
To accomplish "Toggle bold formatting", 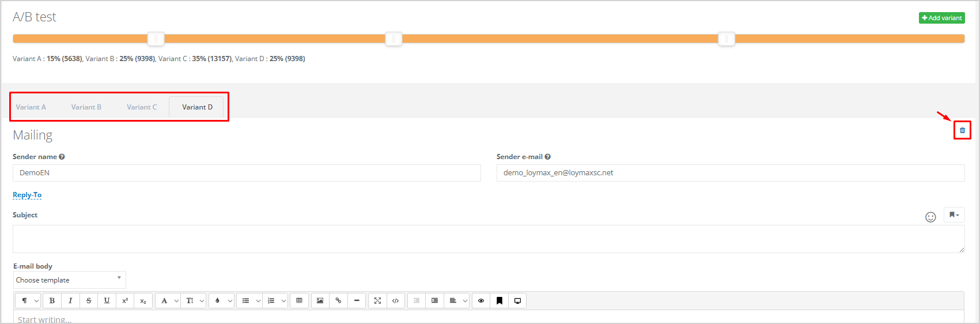I will (52, 301).
